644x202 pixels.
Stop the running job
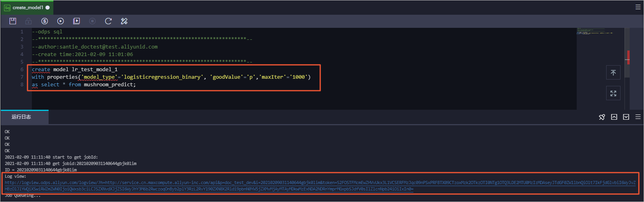coord(92,21)
